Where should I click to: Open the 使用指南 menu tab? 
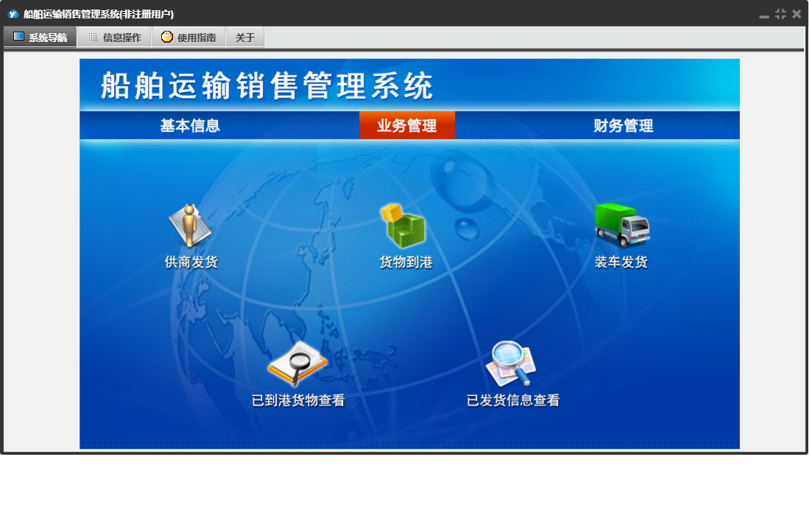(189, 37)
